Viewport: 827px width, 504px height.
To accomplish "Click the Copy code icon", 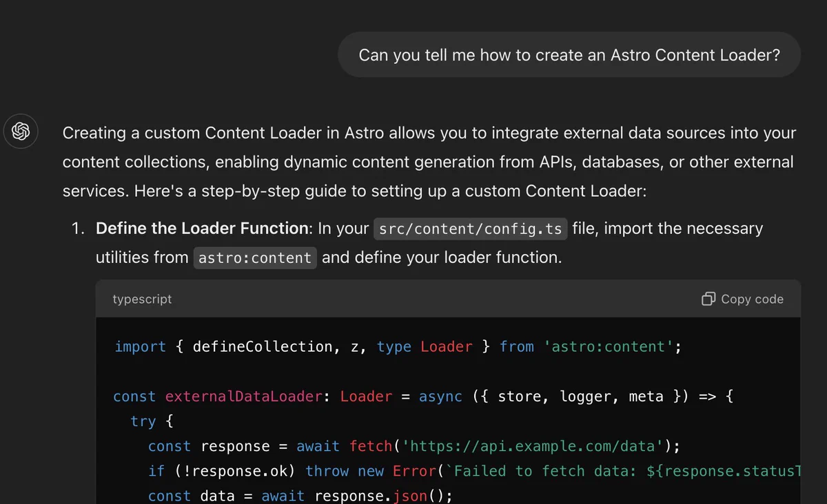I will tap(708, 299).
